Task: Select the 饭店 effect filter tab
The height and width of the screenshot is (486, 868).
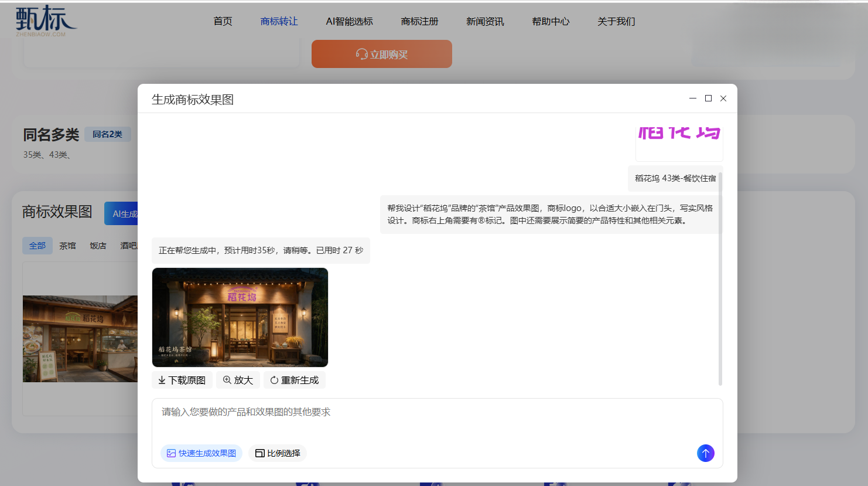Action: tap(98, 246)
